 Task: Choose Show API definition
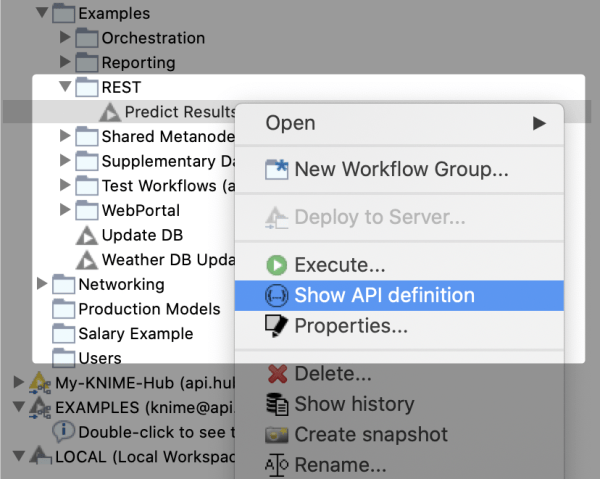point(399,295)
